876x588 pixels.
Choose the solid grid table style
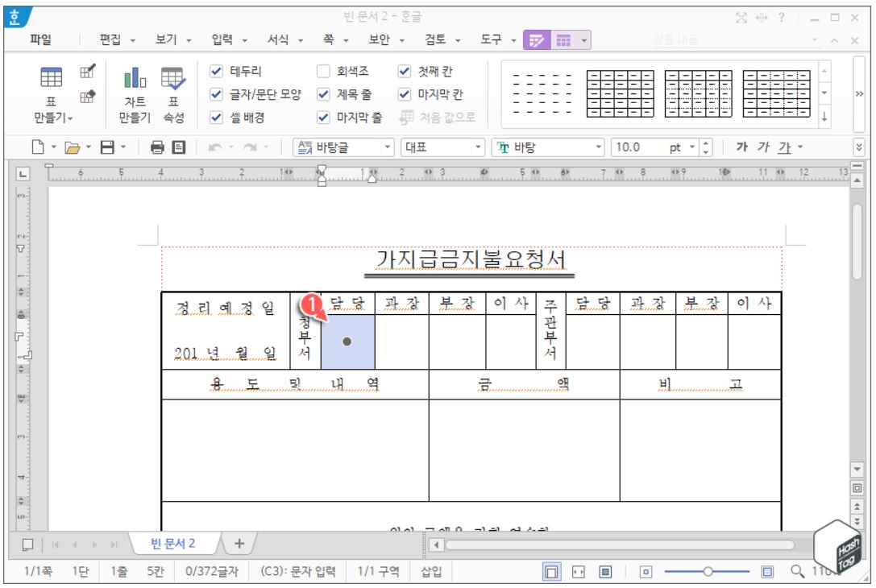[620, 93]
